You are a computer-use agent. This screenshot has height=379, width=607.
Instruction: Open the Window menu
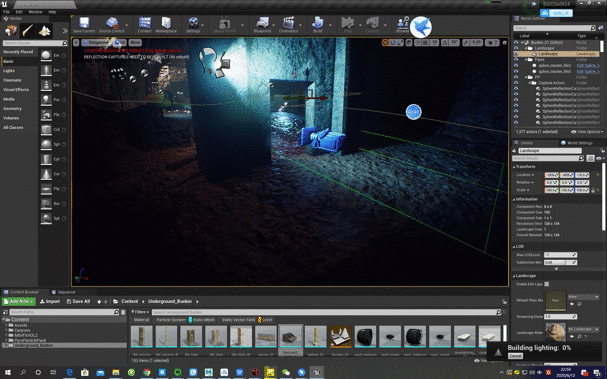[x=35, y=12]
